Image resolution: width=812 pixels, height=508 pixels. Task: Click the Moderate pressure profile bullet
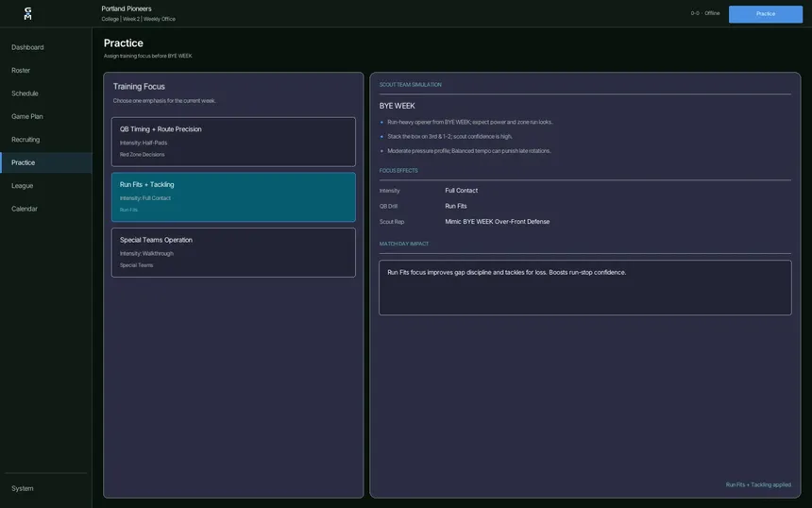point(468,151)
